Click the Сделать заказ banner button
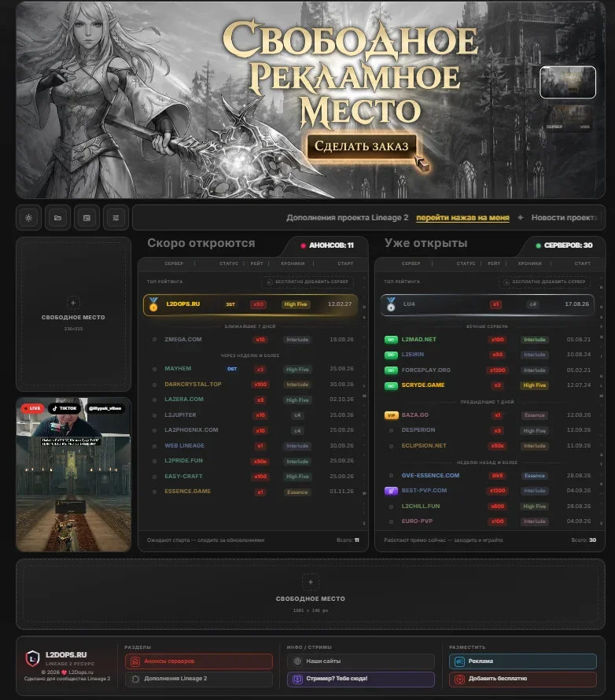Screen dimensions: 615x700 362,146
